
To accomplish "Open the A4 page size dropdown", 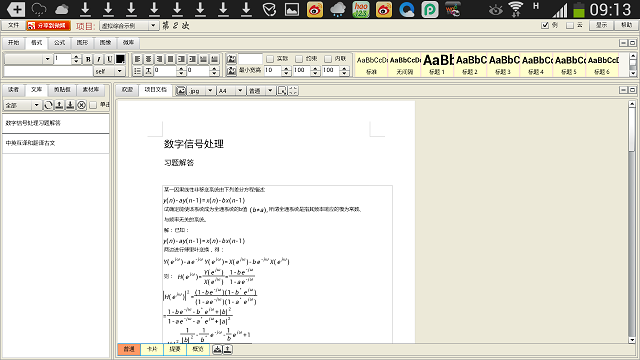I will click(231, 91).
